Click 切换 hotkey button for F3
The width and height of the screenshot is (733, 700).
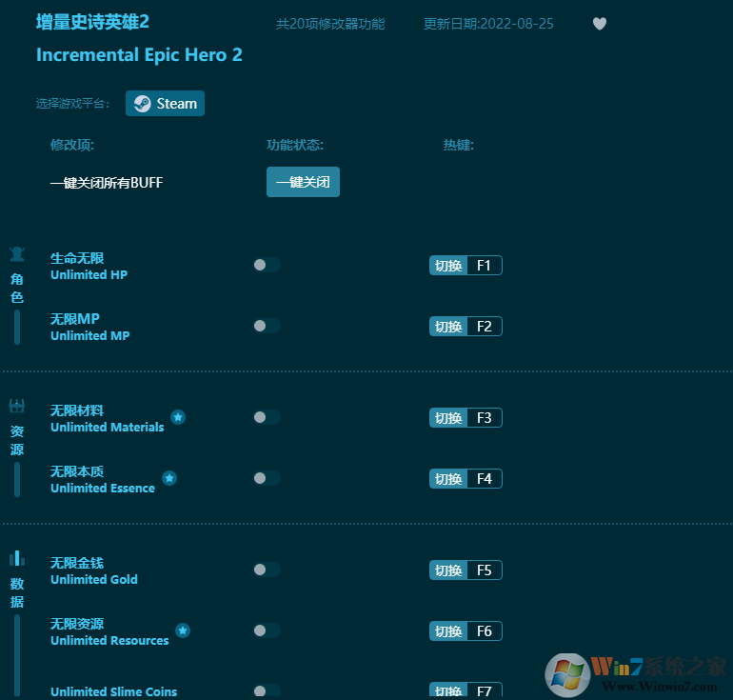pos(448,418)
